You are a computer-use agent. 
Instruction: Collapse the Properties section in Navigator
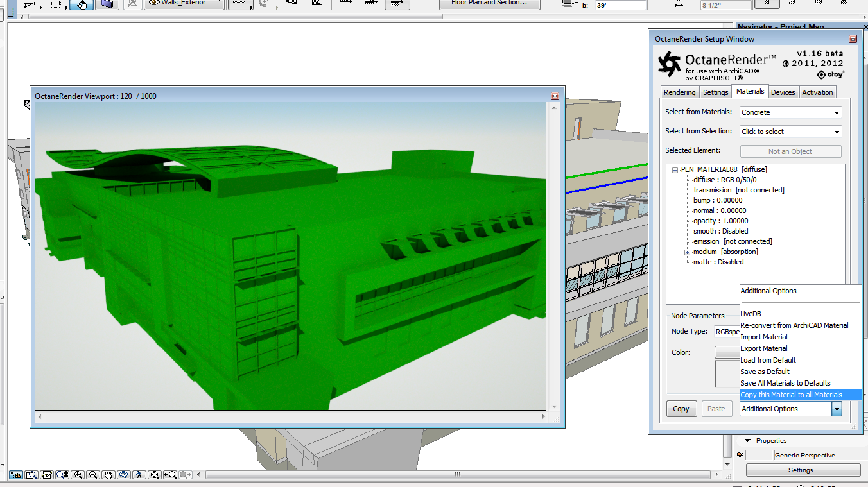(x=748, y=441)
